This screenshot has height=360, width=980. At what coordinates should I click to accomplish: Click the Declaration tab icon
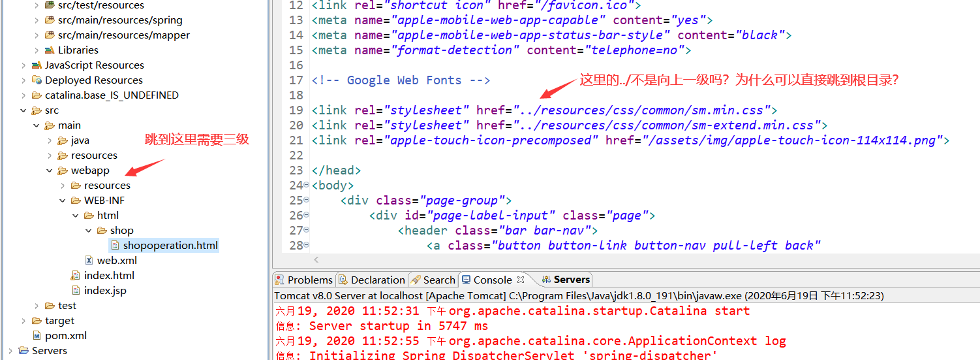click(x=343, y=280)
